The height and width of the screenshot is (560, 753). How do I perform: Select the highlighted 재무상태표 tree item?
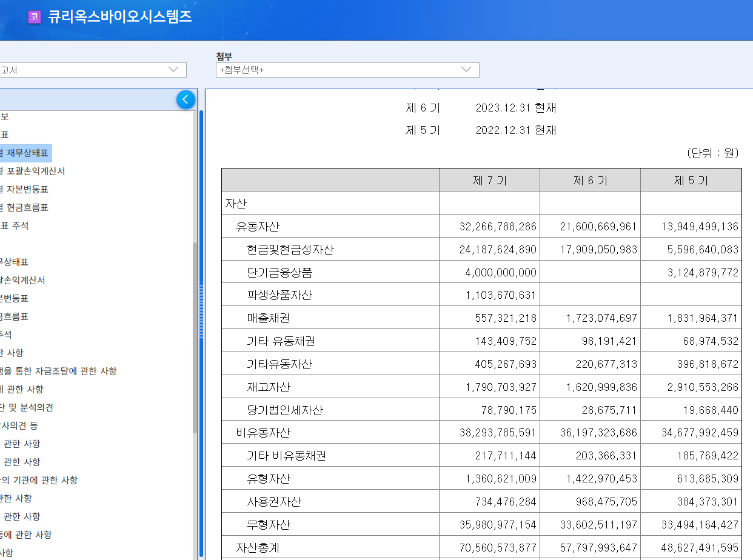coord(26,153)
